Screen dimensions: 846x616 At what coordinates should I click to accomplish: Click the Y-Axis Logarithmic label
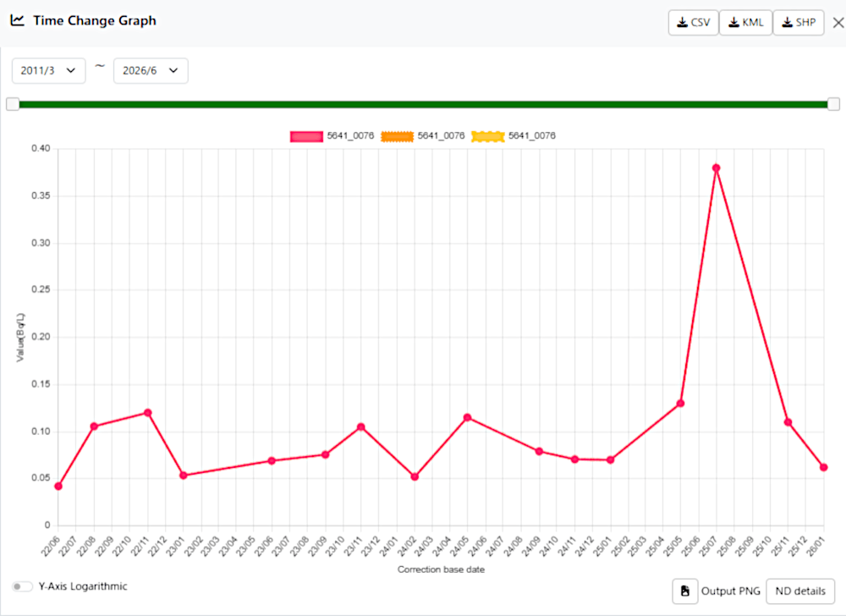(x=83, y=586)
